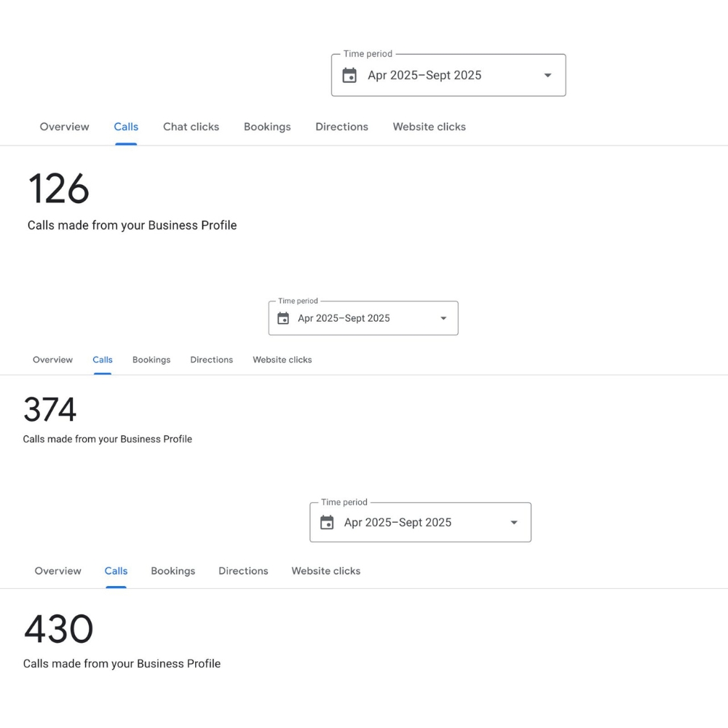728x728 pixels.
Task: Expand the Time period dropdown arrow in the 126-calls panel
Action: pyautogui.click(x=547, y=76)
